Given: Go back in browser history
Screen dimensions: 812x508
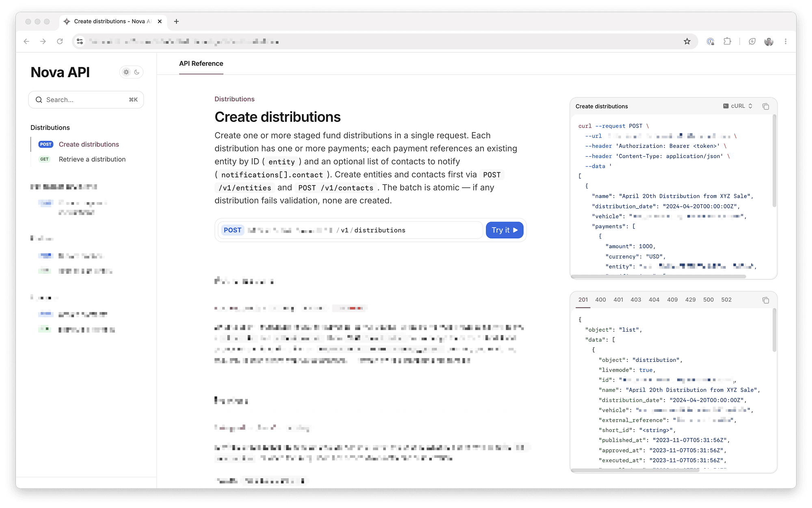Looking at the screenshot, I should click(27, 41).
